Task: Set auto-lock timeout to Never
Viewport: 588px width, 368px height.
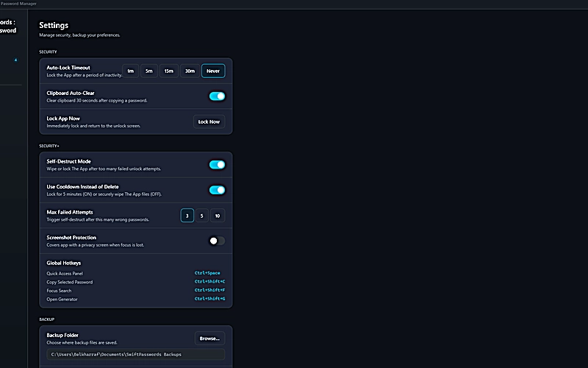Action: coord(213,71)
